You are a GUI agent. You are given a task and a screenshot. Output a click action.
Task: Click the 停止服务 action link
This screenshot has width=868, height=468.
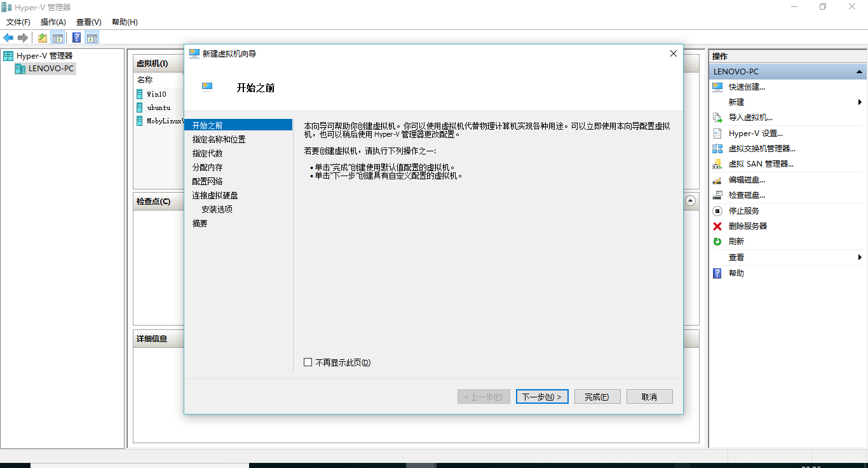pyautogui.click(x=744, y=211)
